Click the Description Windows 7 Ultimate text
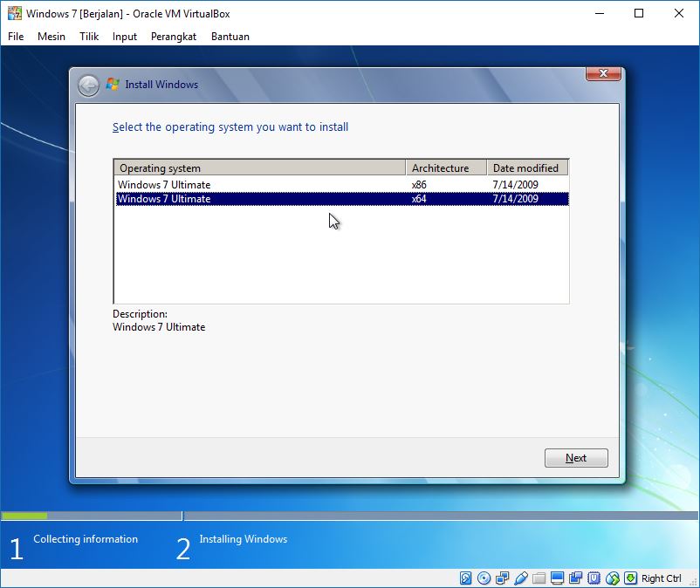700x588 pixels. (159, 327)
